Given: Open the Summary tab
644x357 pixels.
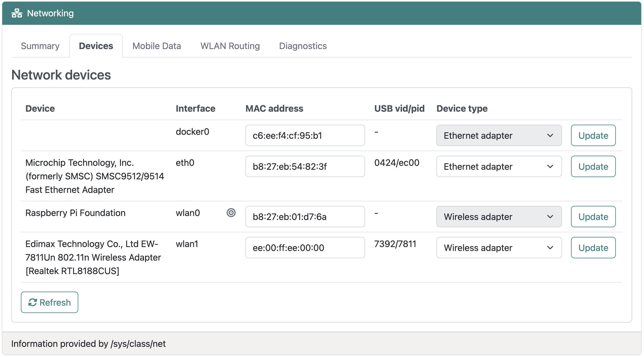Looking at the screenshot, I should [40, 46].
